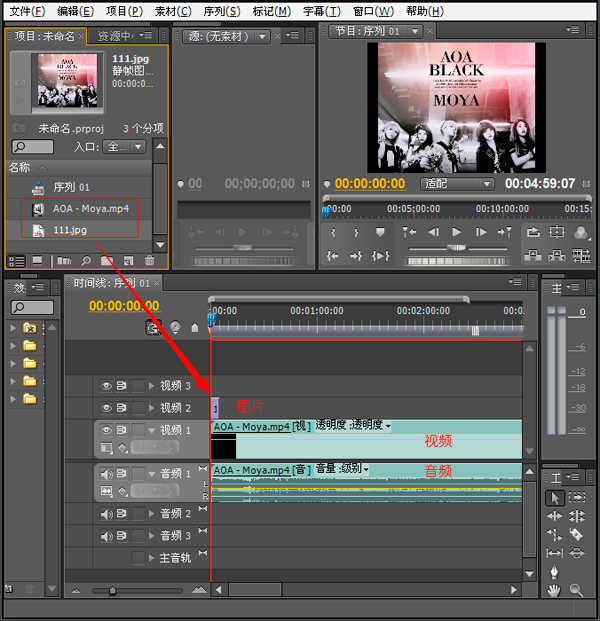Open the 入口 filter dropdown
Image resolution: width=600 pixels, height=621 pixels.
tap(124, 147)
